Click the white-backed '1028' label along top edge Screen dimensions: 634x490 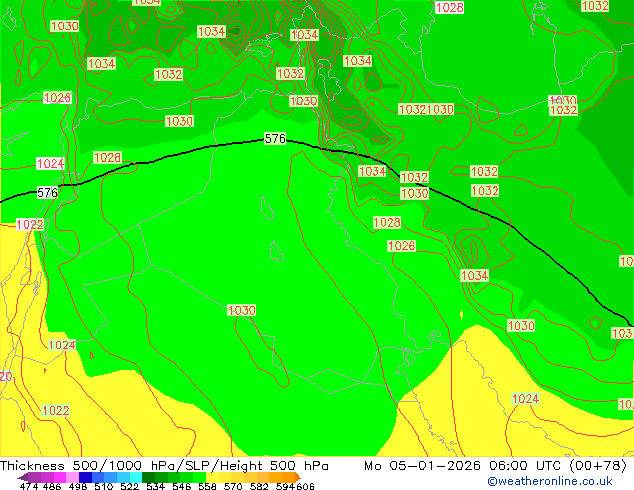449,7
